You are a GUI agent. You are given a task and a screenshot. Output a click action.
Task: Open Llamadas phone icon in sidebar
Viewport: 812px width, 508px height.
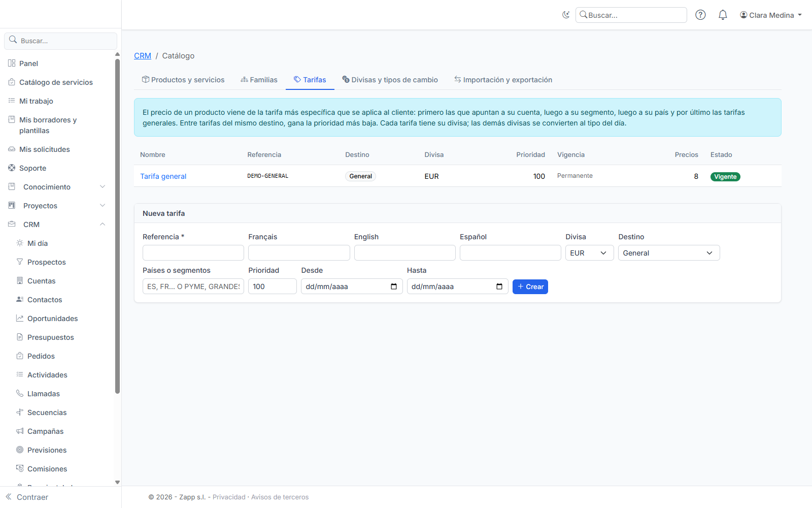pyautogui.click(x=20, y=393)
